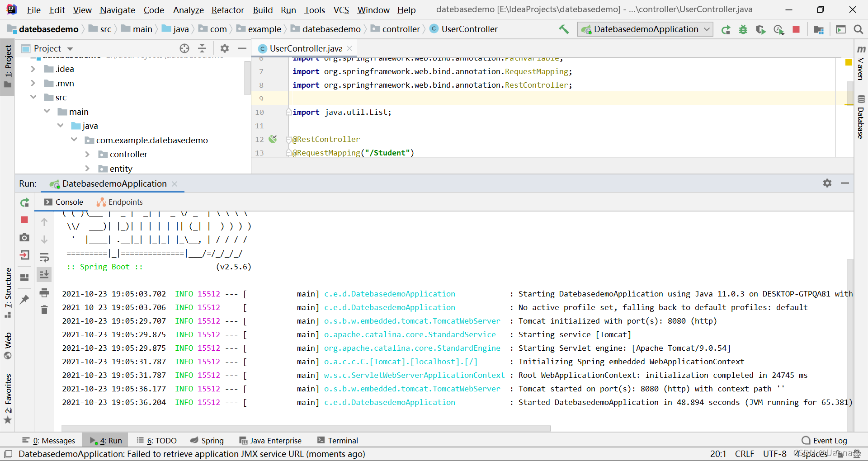
Task: Open Java Enterprise tool window
Action: click(270, 441)
